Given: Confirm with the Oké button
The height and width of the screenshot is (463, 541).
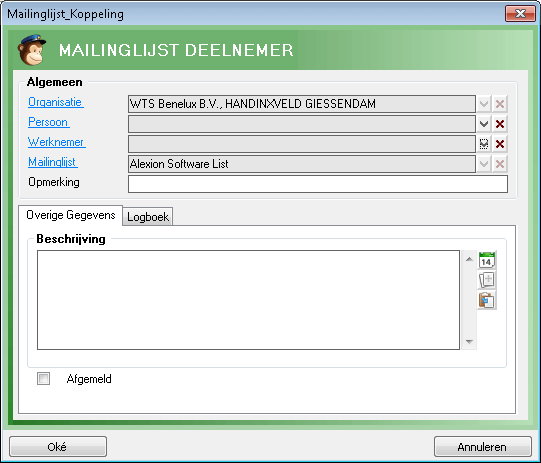Looking at the screenshot, I should coord(58,447).
